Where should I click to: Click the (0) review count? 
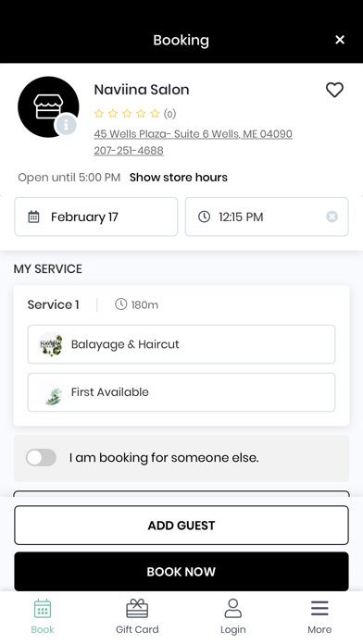[x=169, y=114]
